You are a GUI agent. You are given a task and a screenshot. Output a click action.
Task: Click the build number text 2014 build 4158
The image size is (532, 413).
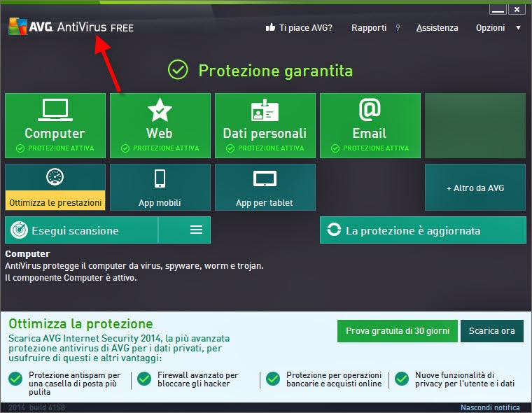point(36,407)
